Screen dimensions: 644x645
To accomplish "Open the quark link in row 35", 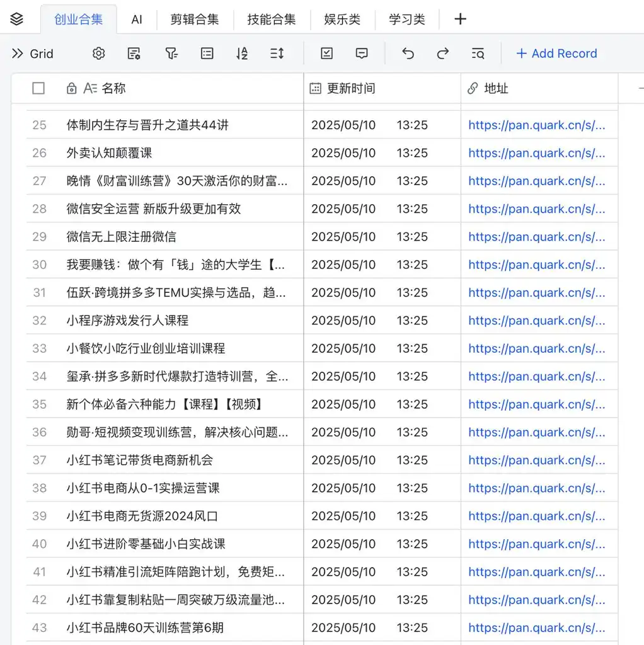I will (x=537, y=404).
